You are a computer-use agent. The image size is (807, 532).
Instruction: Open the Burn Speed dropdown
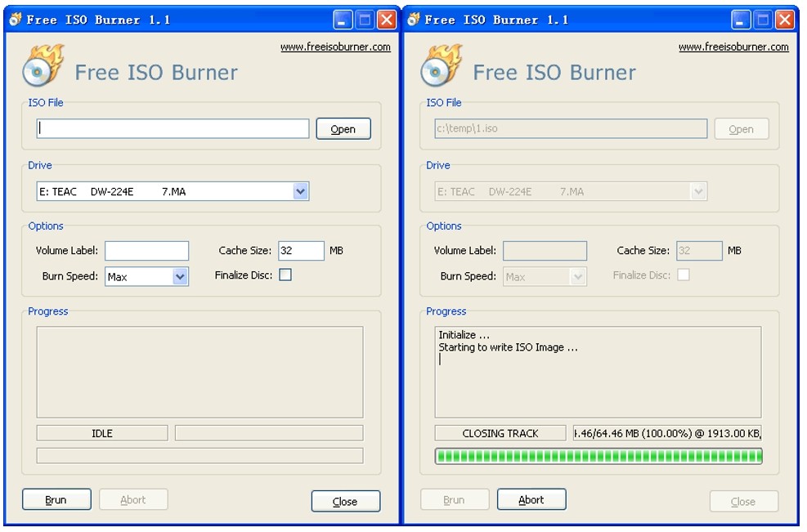coord(181,277)
